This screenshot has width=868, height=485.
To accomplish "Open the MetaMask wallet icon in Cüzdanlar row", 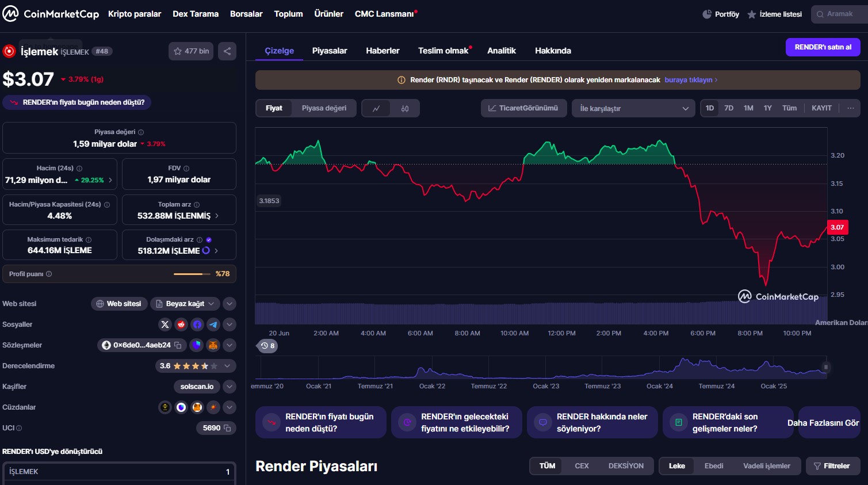I will click(197, 407).
